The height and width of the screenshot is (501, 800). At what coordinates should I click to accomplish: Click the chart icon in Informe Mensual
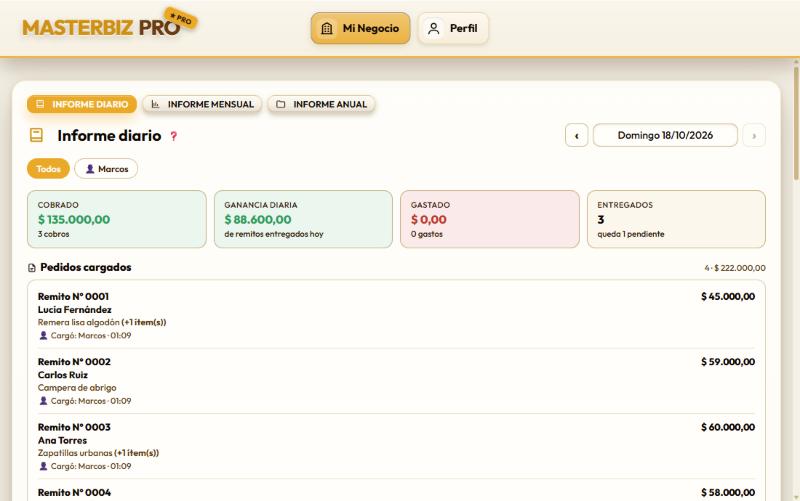click(x=155, y=104)
